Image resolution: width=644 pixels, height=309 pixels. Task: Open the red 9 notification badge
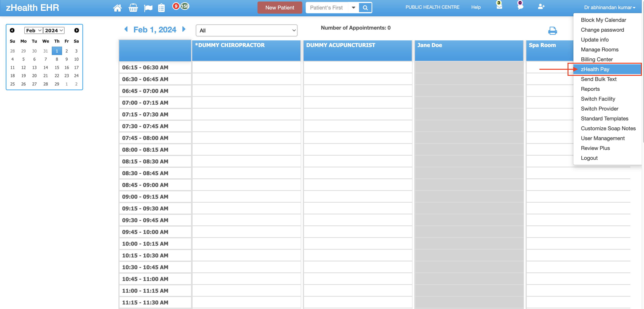point(176,6)
